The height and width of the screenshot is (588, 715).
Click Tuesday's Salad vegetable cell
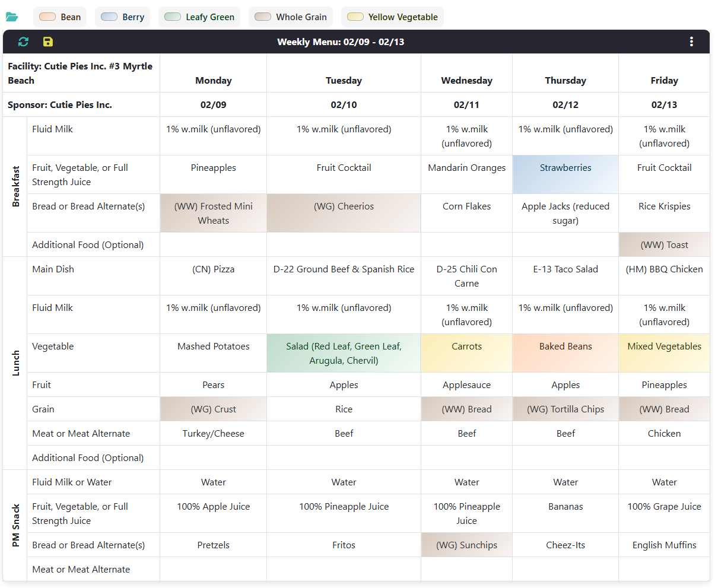pyautogui.click(x=344, y=353)
